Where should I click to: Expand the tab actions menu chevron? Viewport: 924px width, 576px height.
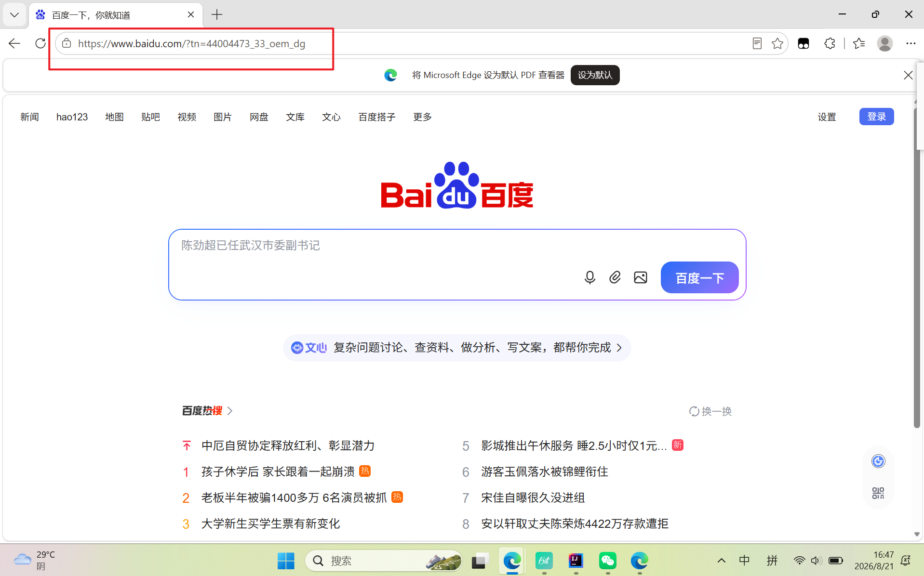[x=14, y=15]
